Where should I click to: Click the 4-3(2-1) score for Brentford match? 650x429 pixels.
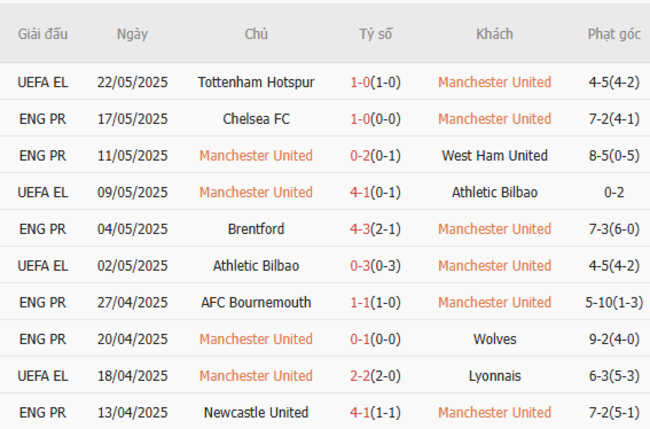click(x=375, y=229)
